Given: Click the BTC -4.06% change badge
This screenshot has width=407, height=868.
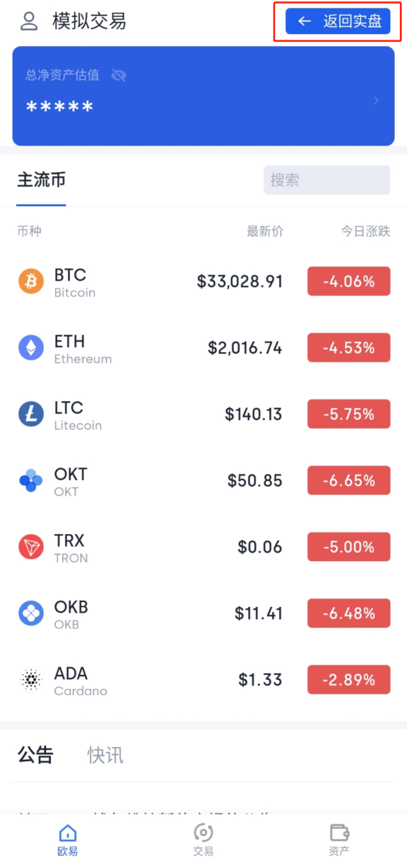Looking at the screenshot, I should (x=348, y=282).
